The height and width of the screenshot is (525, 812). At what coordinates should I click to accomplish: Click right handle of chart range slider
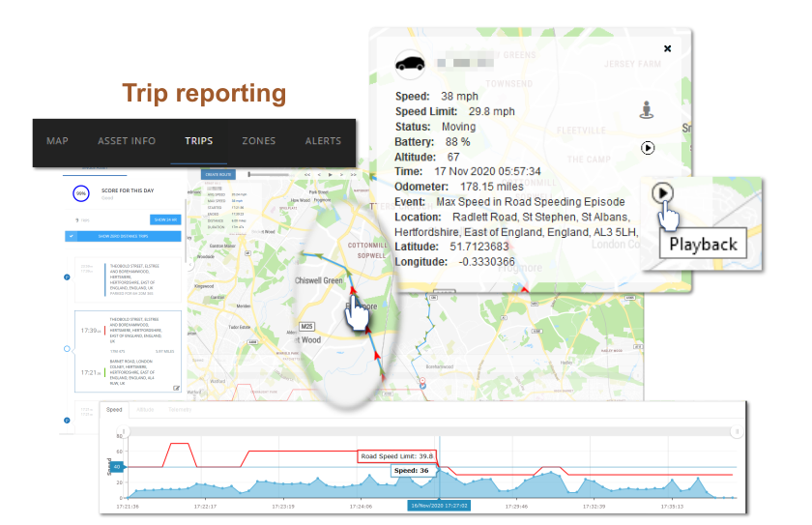(737, 431)
